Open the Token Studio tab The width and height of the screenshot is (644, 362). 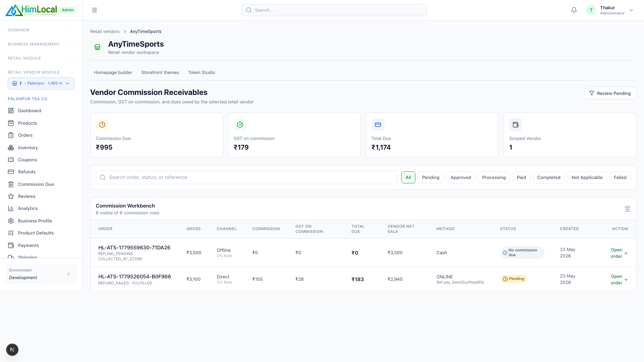click(x=202, y=72)
